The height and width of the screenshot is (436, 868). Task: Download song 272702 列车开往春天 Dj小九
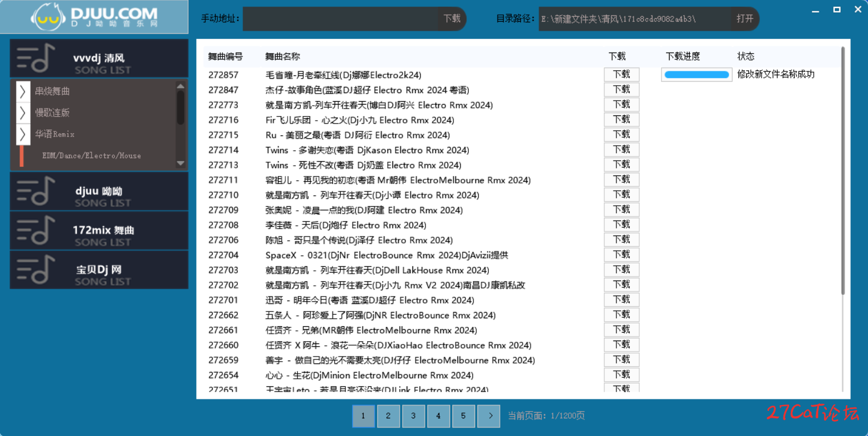coord(622,285)
